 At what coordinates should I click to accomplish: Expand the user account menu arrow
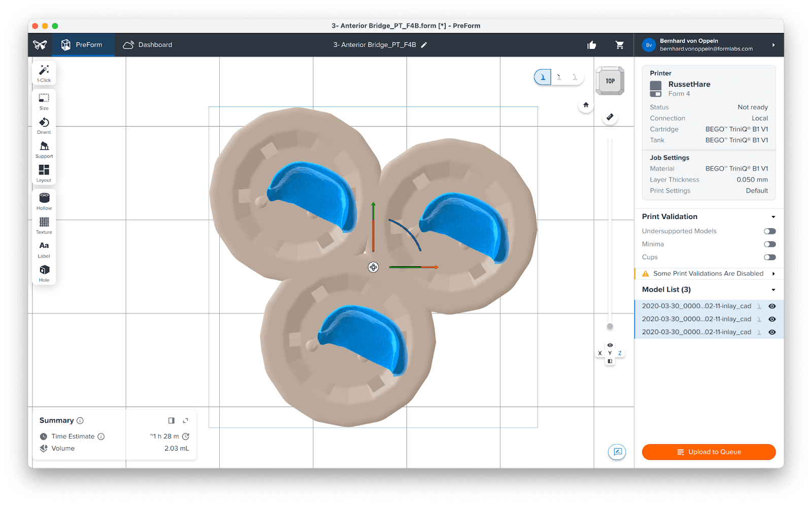coord(773,45)
